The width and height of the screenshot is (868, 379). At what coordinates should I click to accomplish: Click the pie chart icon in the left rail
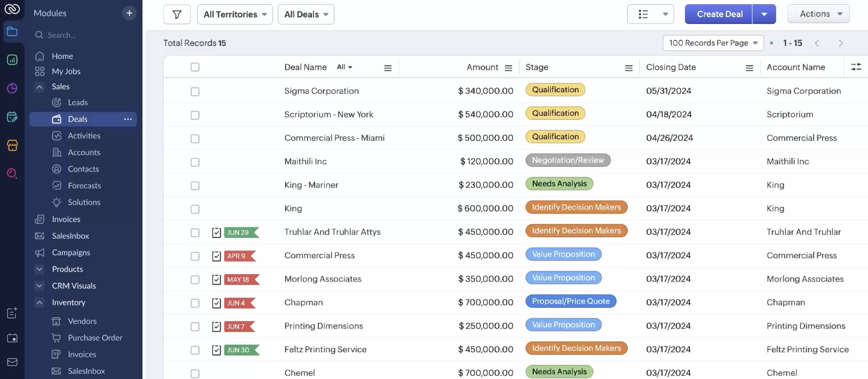click(12, 88)
